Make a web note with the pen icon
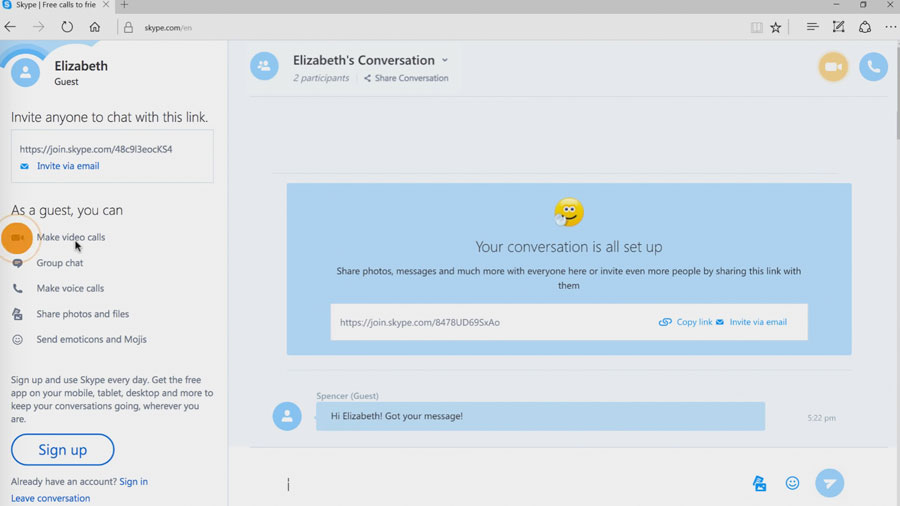 coord(839,27)
